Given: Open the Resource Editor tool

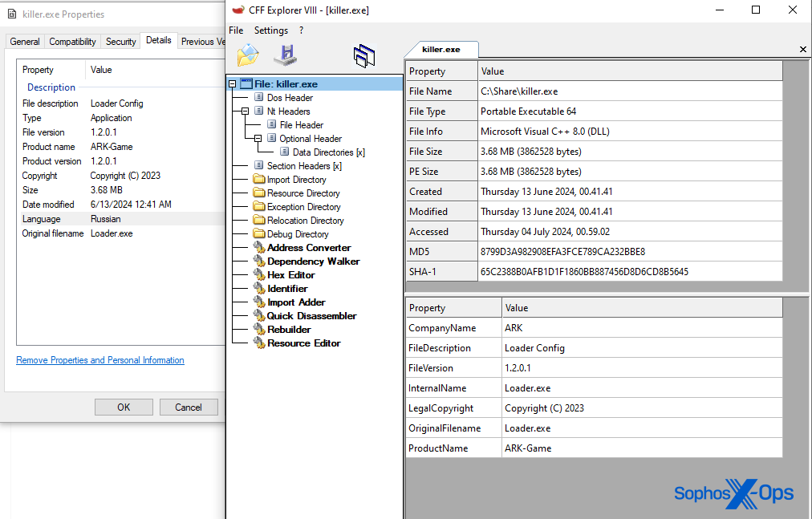Looking at the screenshot, I should [x=304, y=343].
